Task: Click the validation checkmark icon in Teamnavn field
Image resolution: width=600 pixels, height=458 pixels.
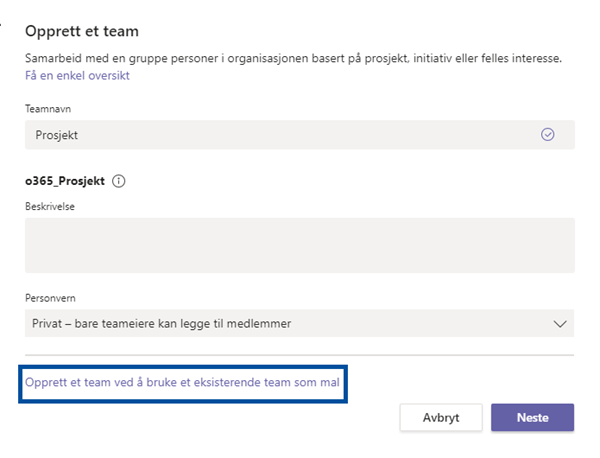Action: point(547,135)
